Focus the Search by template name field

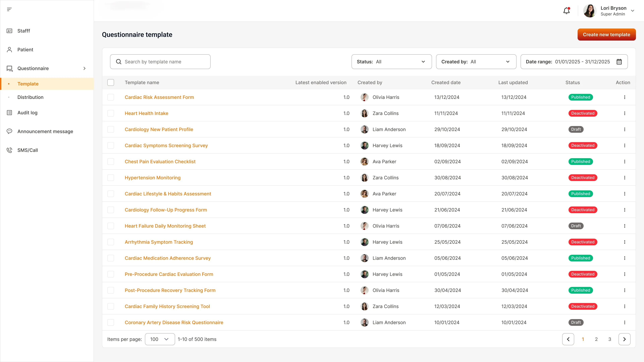(x=160, y=62)
